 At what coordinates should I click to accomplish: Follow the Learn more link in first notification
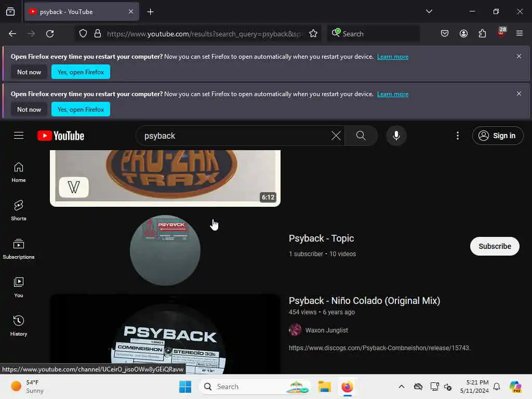393,57
